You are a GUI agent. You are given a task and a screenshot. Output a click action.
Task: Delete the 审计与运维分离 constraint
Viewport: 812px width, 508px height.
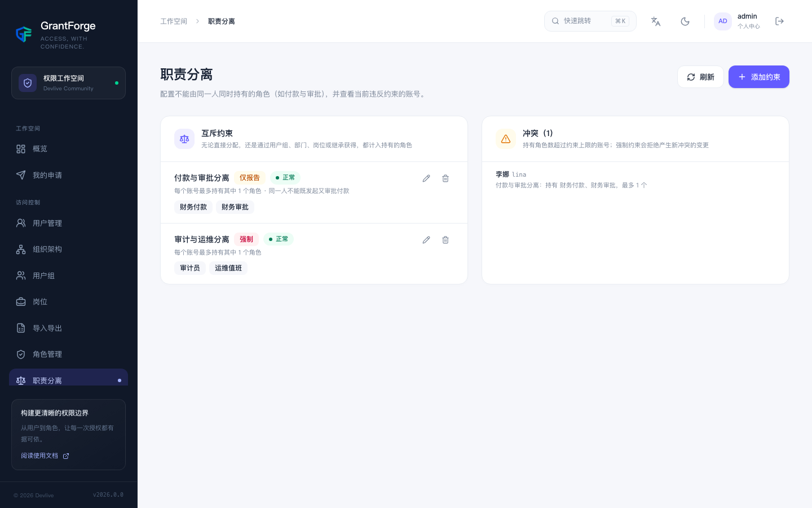[445, 240]
